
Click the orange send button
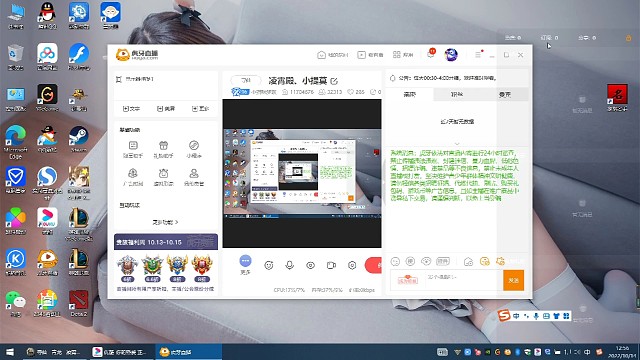[513, 280]
